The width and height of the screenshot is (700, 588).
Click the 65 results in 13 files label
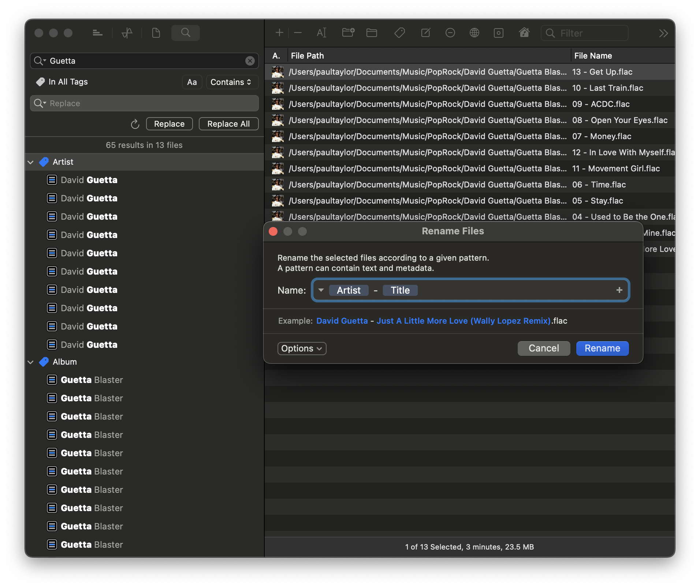coord(144,145)
